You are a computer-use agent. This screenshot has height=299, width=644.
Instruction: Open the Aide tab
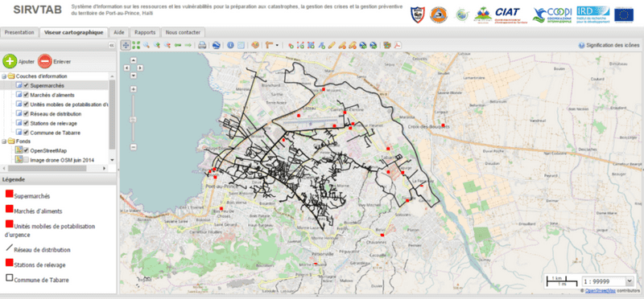pyautogui.click(x=119, y=32)
